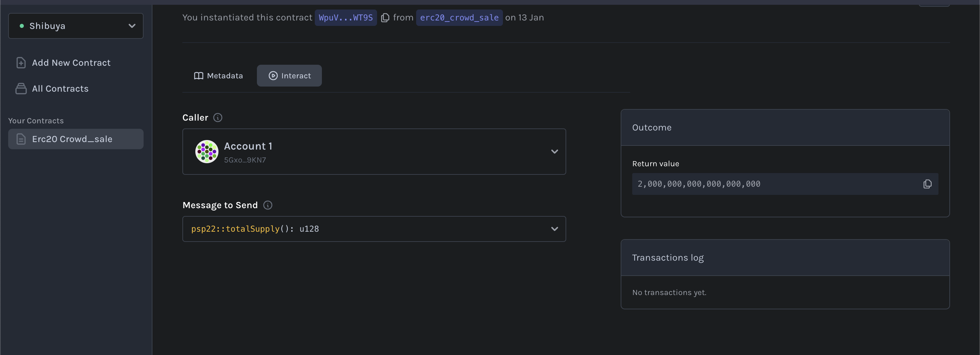980x355 pixels.
Task: Click the Shibuya green status dot
Action: tap(22, 26)
